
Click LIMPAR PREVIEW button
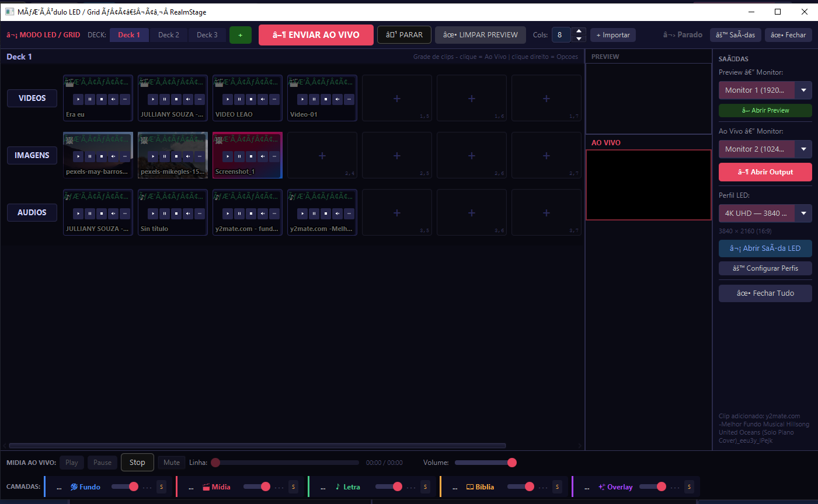pos(481,35)
